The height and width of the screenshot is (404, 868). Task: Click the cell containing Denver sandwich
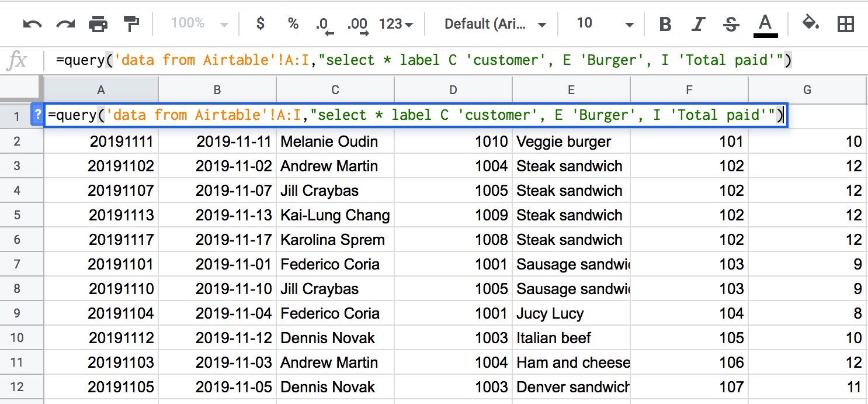click(571, 387)
